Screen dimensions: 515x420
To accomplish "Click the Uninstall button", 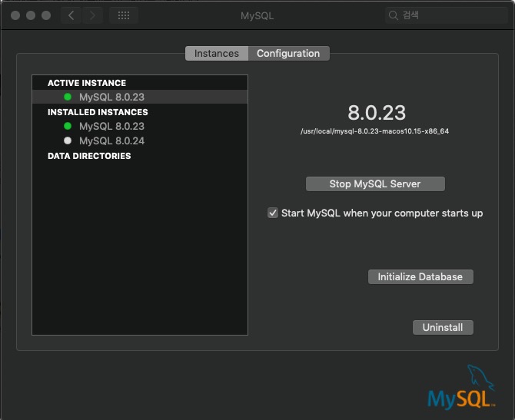I will pyautogui.click(x=443, y=327).
